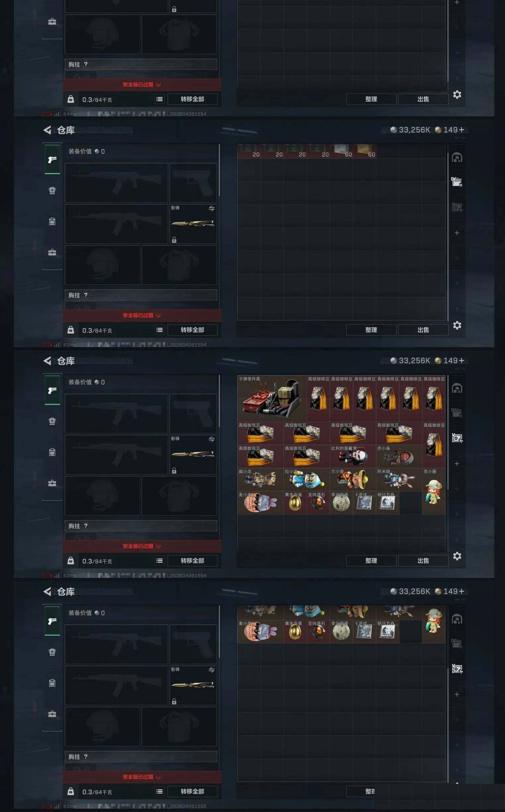The height and width of the screenshot is (812, 505).
Task: Open settings gear beside 出售 under the coffee-bean inventory
Action: 457,556
